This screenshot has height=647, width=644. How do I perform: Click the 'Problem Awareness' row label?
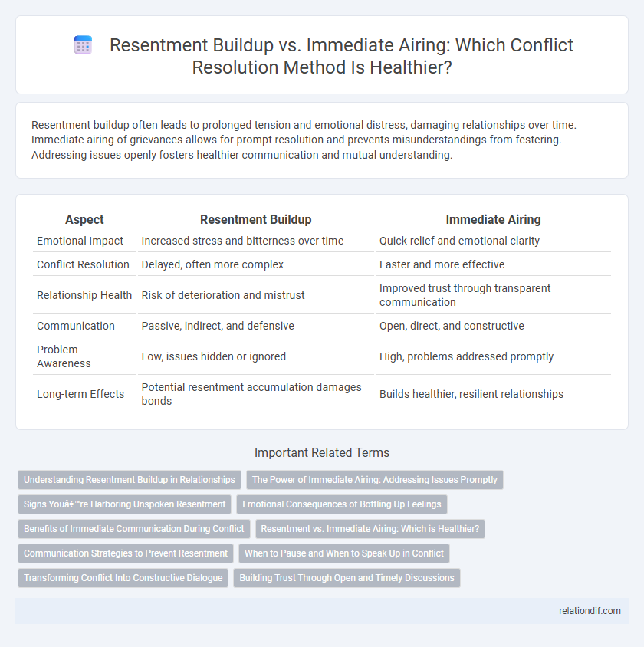click(x=64, y=356)
